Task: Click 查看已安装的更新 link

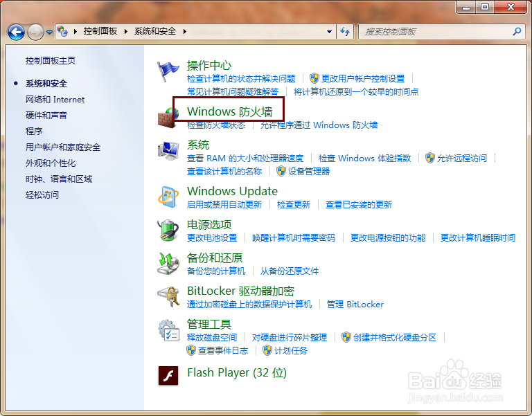Action: click(x=359, y=205)
